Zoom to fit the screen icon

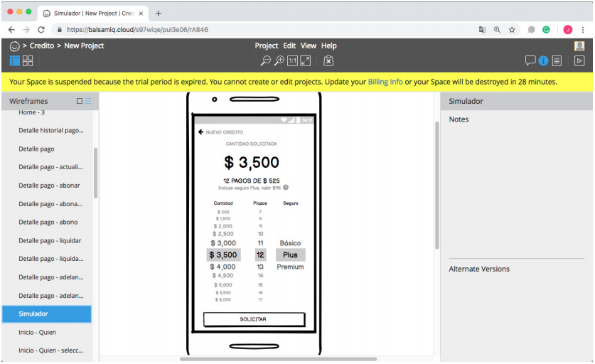click(x=306, y=60)
